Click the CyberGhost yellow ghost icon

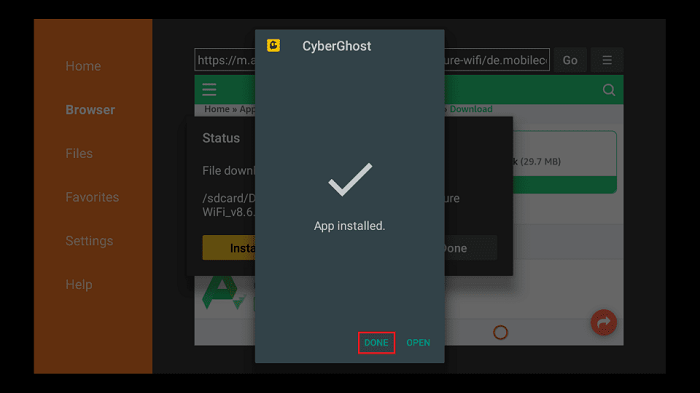(273, 46)
